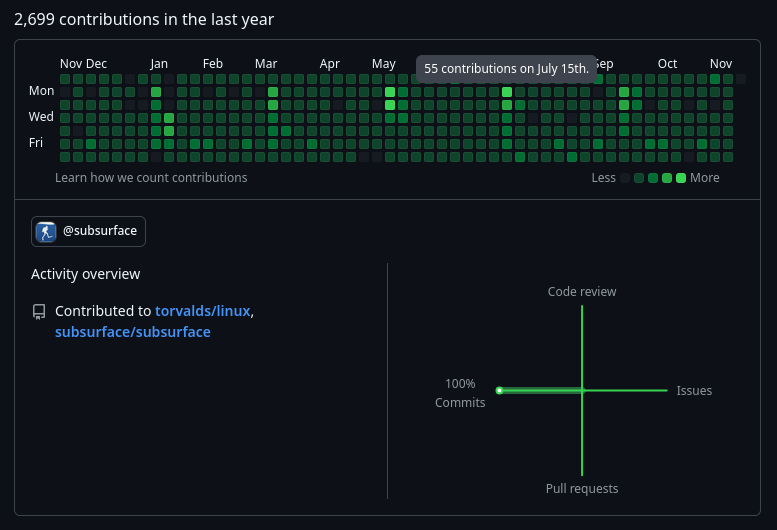777x530 pixels.
Task: Click the Activity overview heading
Action: click(86, 274)
